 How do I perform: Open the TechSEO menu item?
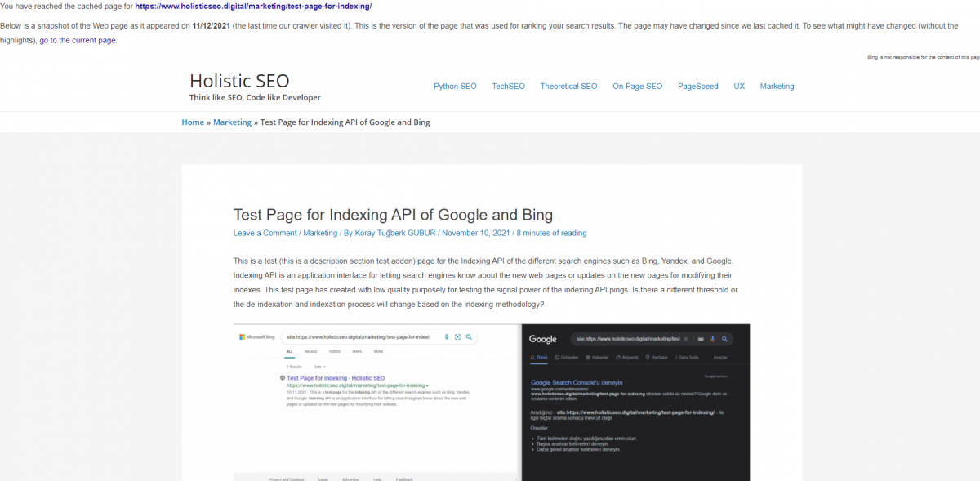click(x=508, y=86)
